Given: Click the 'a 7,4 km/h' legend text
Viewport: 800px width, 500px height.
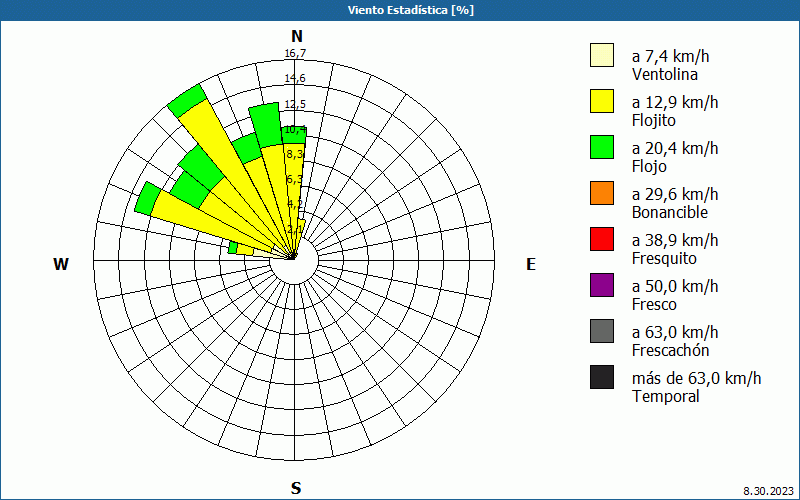Looking at the screenshot, I should point(670,56).
